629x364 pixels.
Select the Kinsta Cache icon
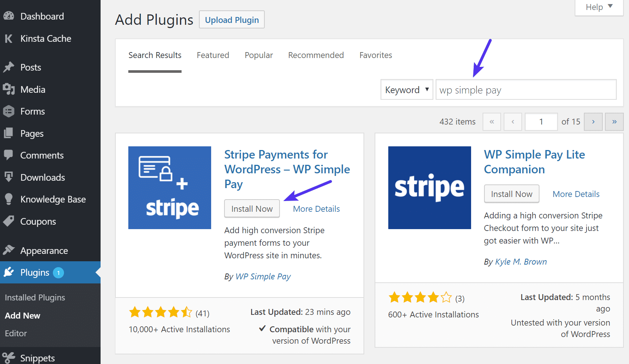coord(9,38)
